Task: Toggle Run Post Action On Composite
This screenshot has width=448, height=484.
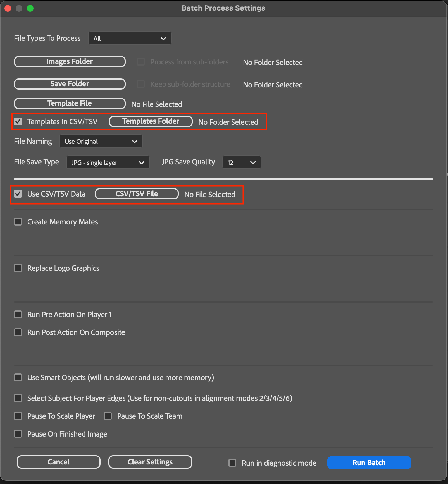Action: click(x=18, y=332)
